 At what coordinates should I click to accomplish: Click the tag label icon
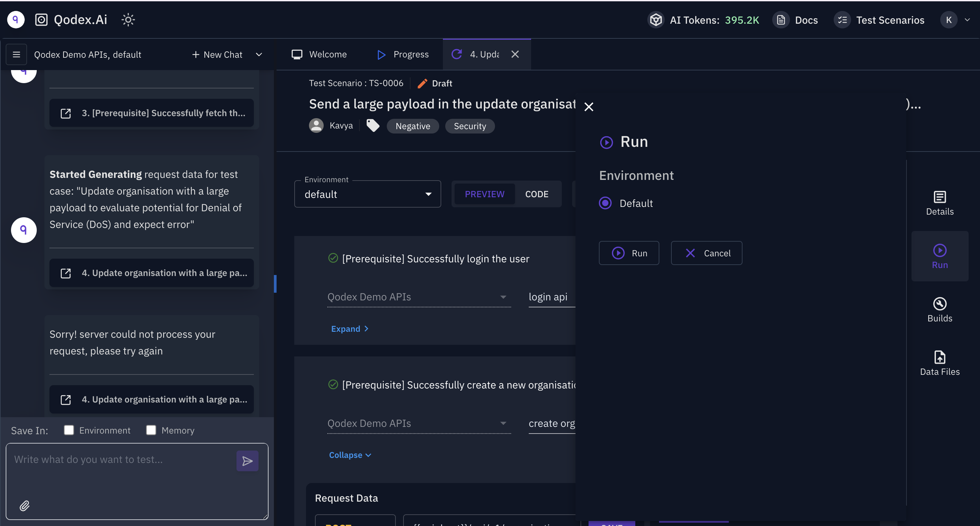373,125
